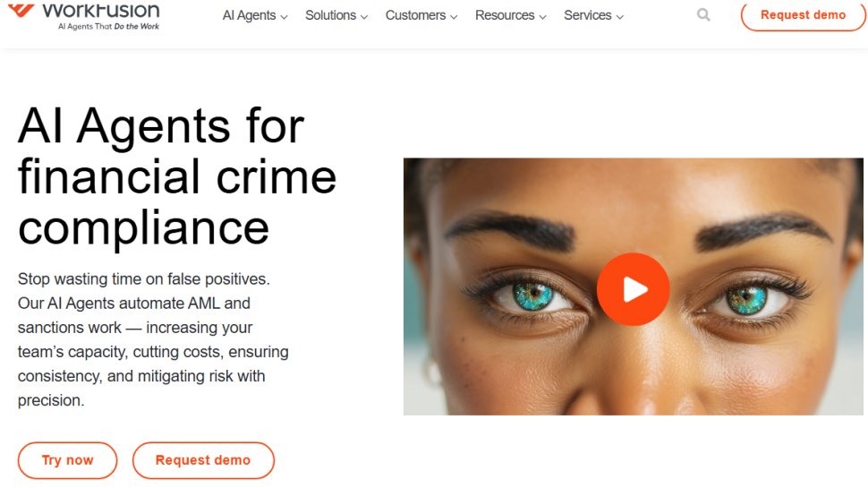The width and height of the screenshot is (868, 488).
Task: Expand the Solutions dropdown chevron
Action: pyautogui.click(x=363, y=17)
